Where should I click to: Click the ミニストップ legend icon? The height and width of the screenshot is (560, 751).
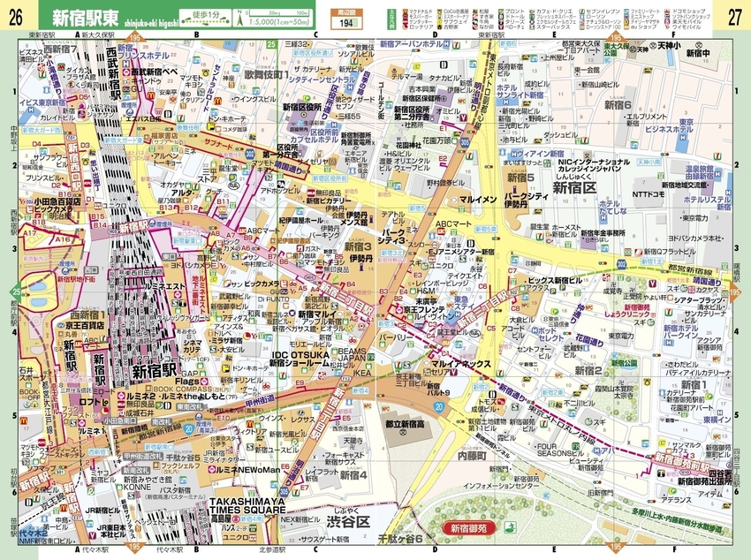coord(626,16)
